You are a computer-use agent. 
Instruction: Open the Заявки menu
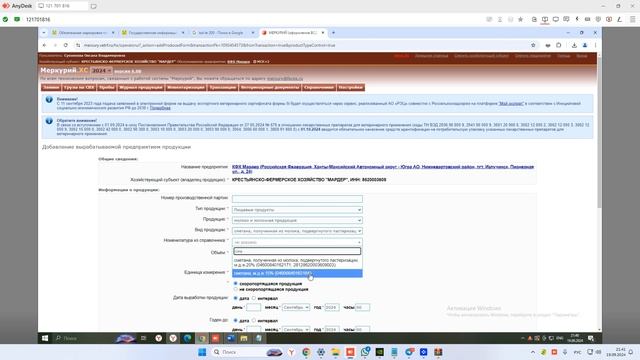pyautogui.click(x=51, y=87)
